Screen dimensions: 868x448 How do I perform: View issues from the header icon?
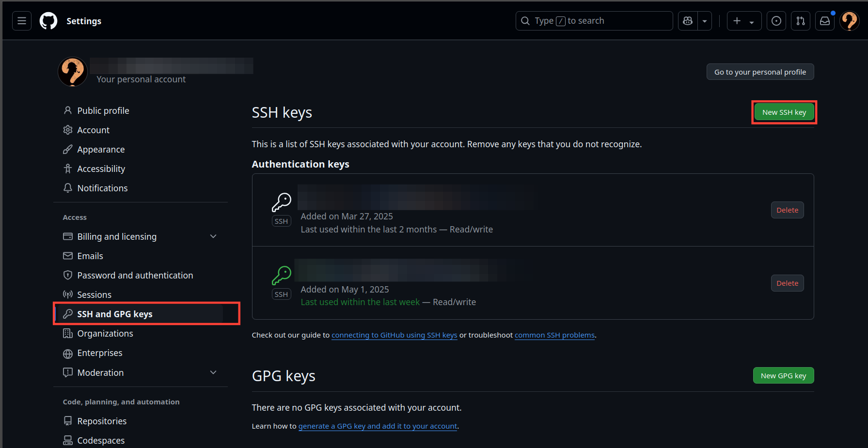click(776, 21)
